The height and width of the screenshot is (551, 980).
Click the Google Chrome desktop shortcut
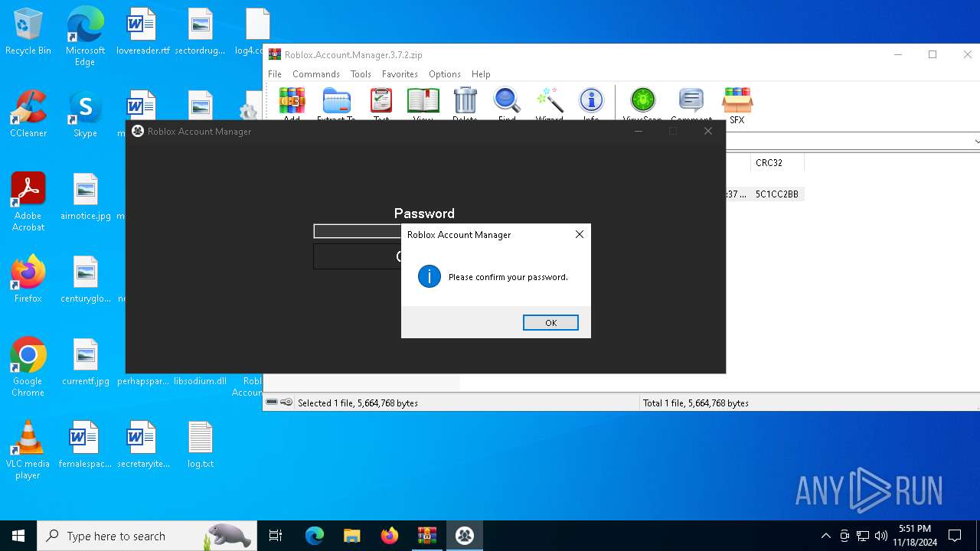tap(28, 367)
